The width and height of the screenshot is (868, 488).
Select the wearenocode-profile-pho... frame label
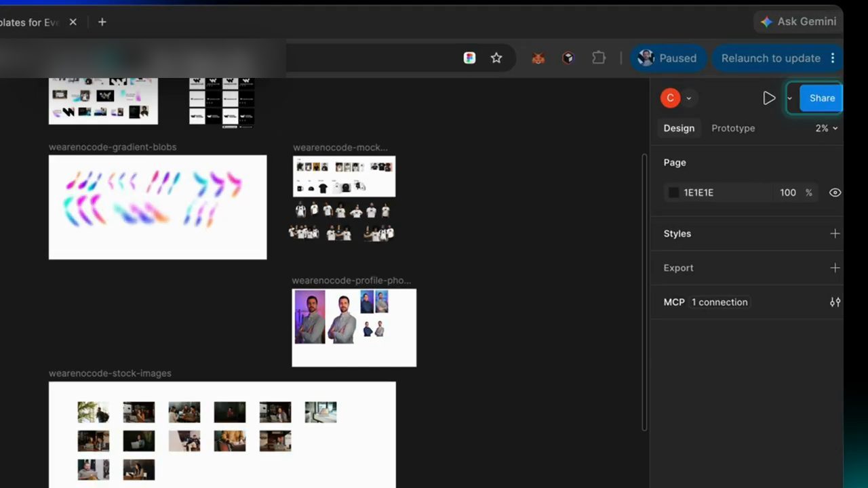click(x=351, y=281)
